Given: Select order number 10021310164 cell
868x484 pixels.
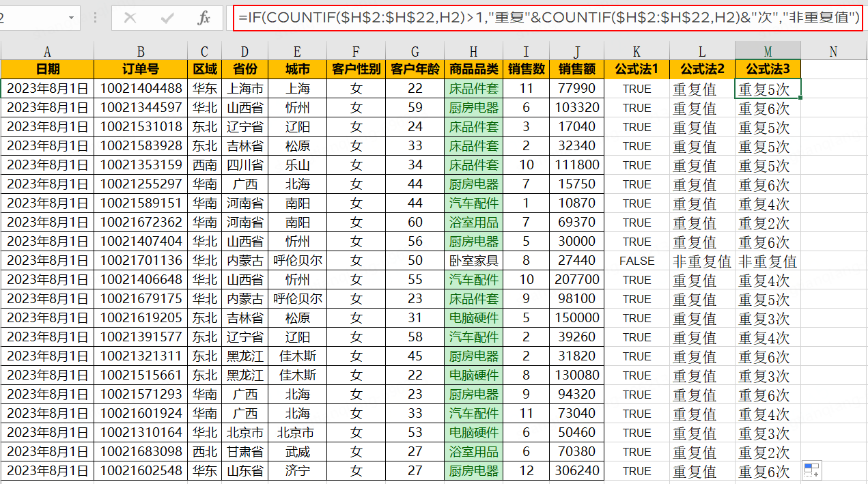Looking at the screenshot, I should (x=141, y=433).
